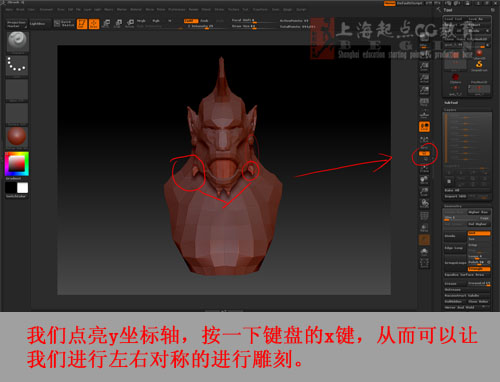Click the Frame icon on right shelf
The width and height of the screenshot is (500, 382).
pyautogui.click(x=424, y=168)
